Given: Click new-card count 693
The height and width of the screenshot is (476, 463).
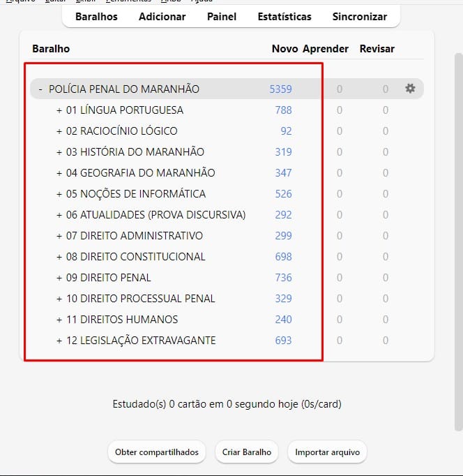Looking at the screenshot, I should [x=283, y=341].
